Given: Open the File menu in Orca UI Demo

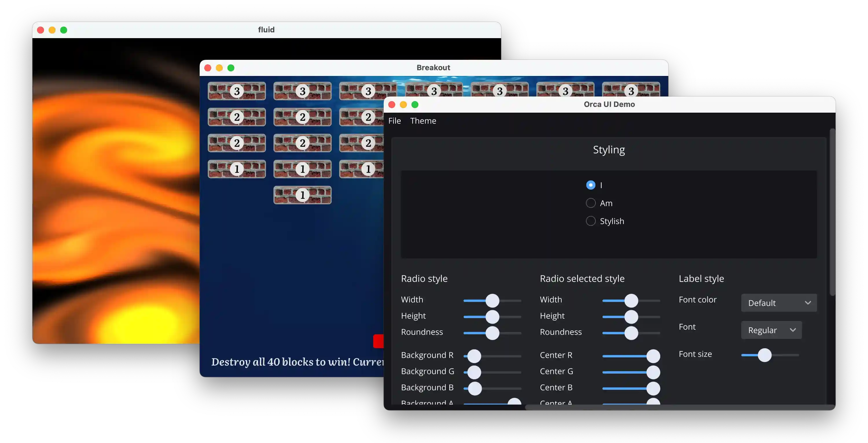Looking at the screenshot, I should (395, 121).
